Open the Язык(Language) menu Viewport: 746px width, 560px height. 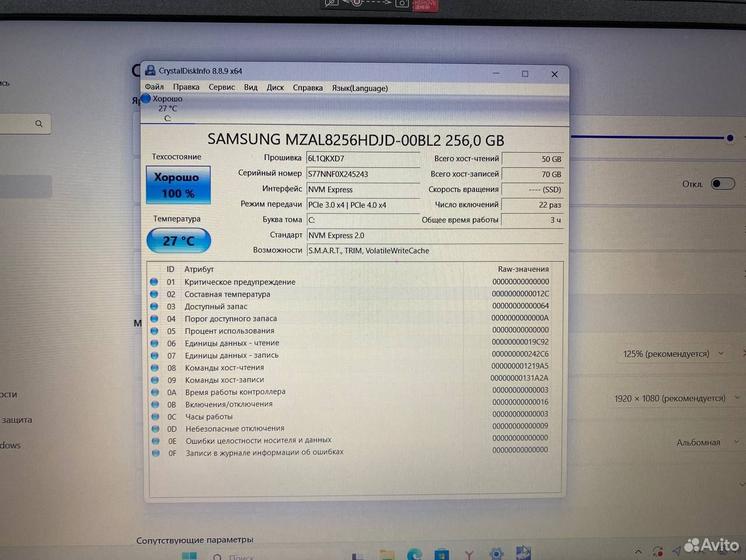pyautogui.click(x=360, y=88)
